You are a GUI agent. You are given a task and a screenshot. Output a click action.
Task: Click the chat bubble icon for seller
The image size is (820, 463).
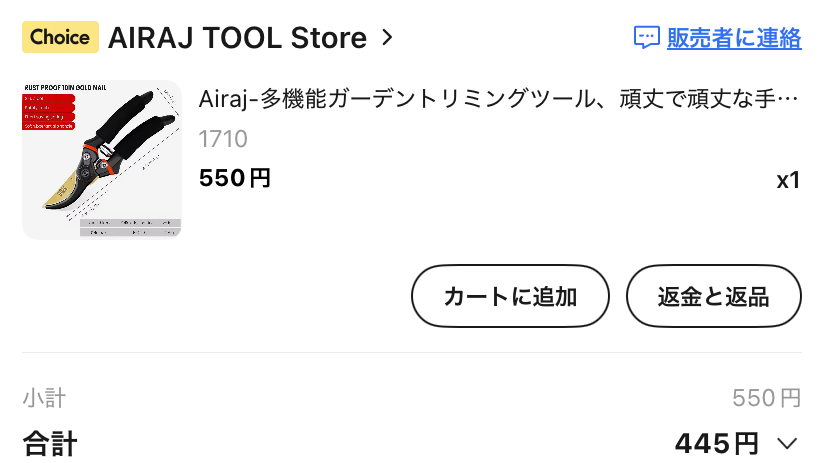click(647, 38)
